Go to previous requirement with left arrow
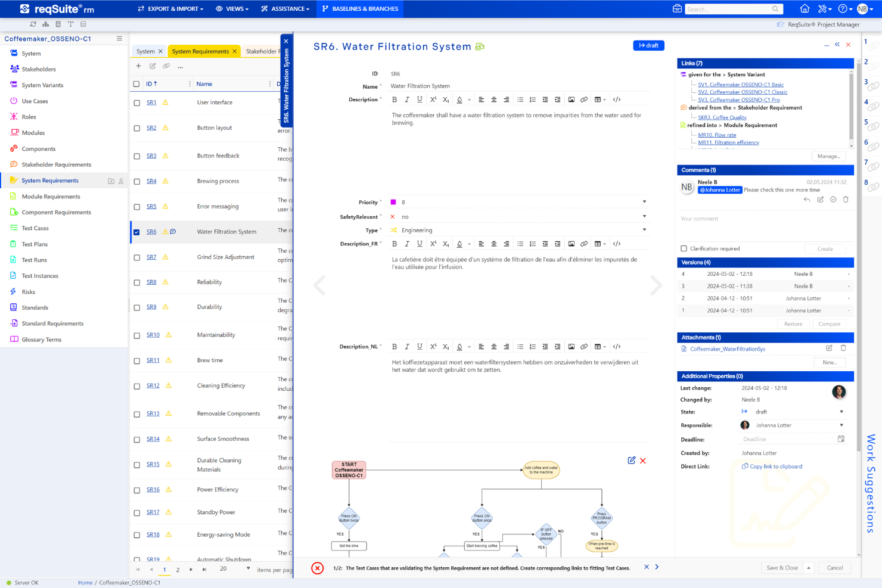The width and height of the screenshot is (882, 588). coord(320,285)
